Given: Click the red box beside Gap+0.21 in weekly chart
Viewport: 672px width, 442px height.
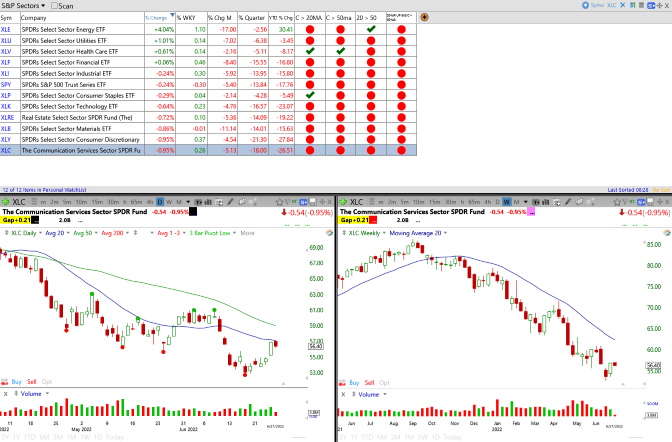Looking at the screenshot, I should [x=373, y=220].
